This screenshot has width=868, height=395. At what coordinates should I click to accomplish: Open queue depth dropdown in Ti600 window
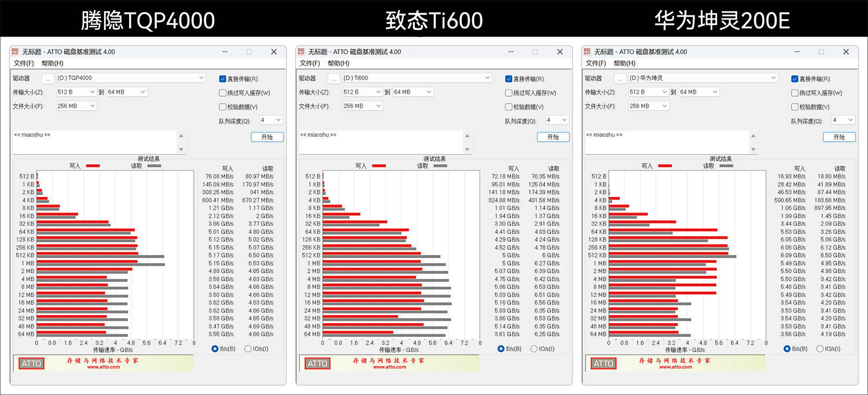556,120
